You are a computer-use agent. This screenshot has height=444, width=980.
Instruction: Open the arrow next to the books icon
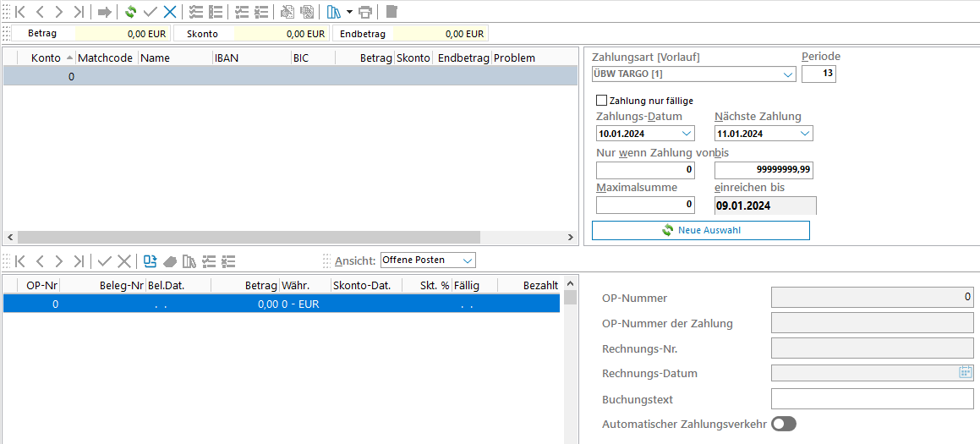coord(349,12)
